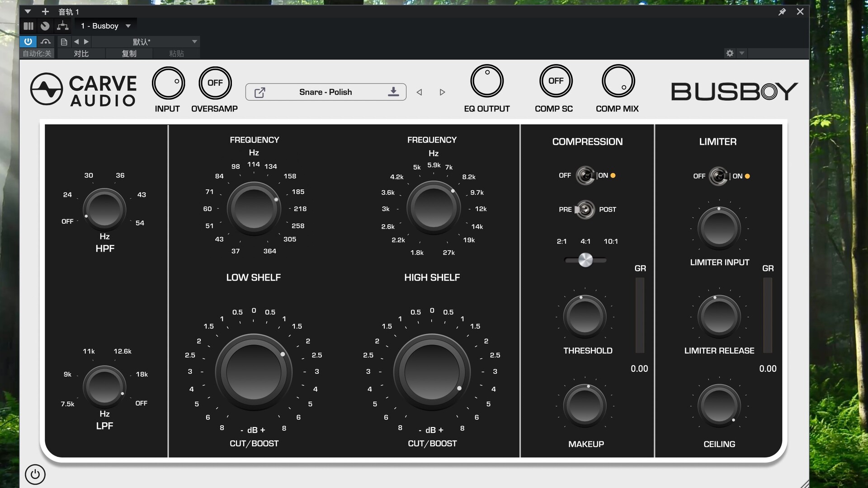868x488 pixels.
Task: Flip the Compression OFF/ON switch
Action: pyautogui.click(x=585, y=175)
